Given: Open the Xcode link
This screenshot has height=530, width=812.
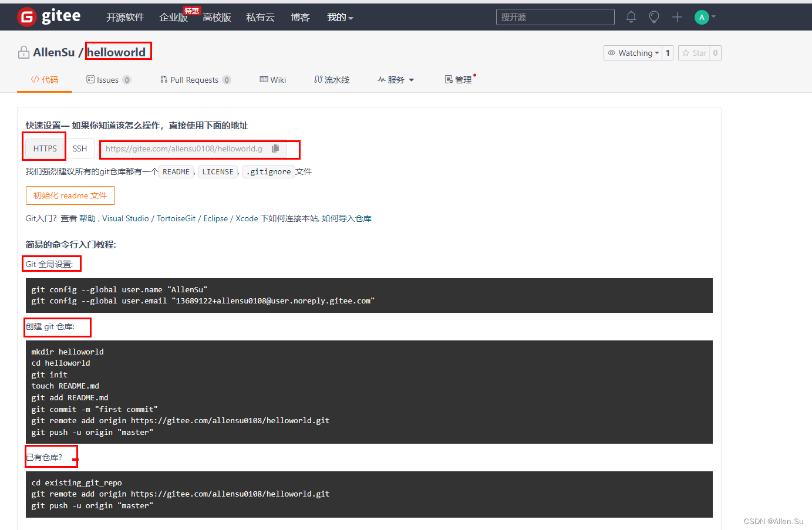Looking at the screenshot, I should [x=247, y=218].
